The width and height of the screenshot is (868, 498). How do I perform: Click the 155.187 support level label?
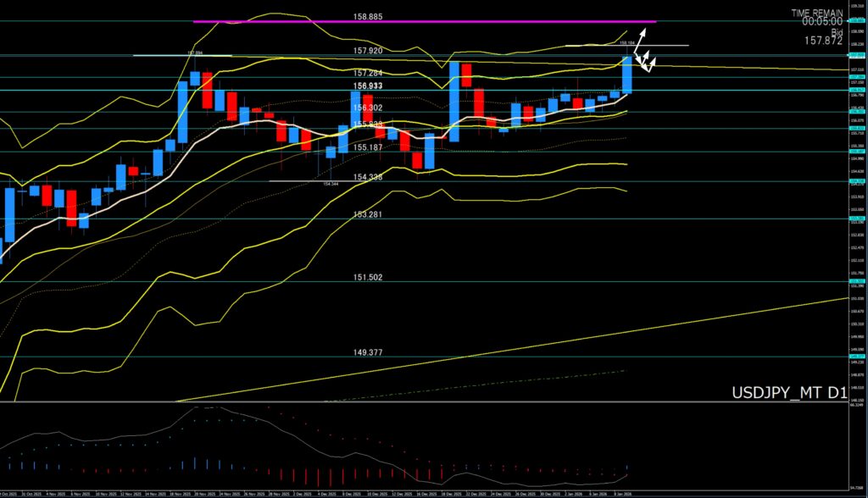tap(368, 147)
